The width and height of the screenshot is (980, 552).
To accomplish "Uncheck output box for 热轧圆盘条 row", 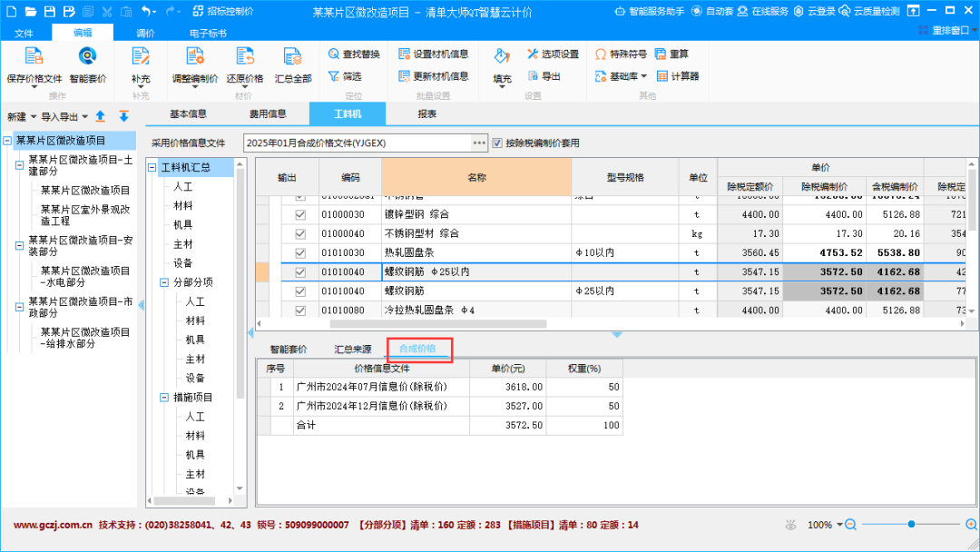I will tap(300, 252).
